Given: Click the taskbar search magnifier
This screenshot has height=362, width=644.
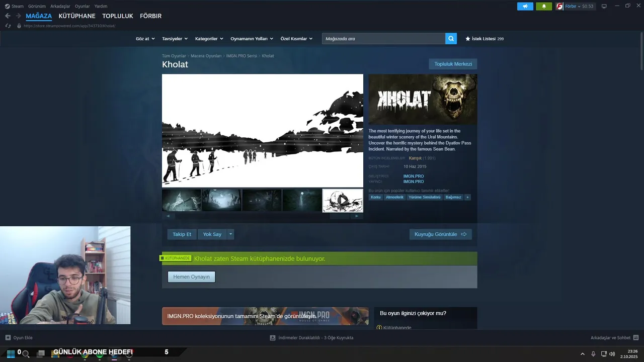Looking at the screenshot, I should 26,354.
